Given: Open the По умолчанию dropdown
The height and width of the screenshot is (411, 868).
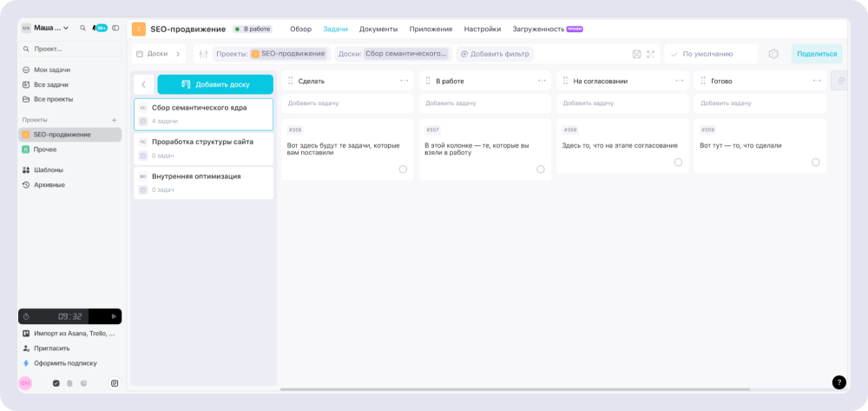Looking at the screenshot, I should click(711, 54).
